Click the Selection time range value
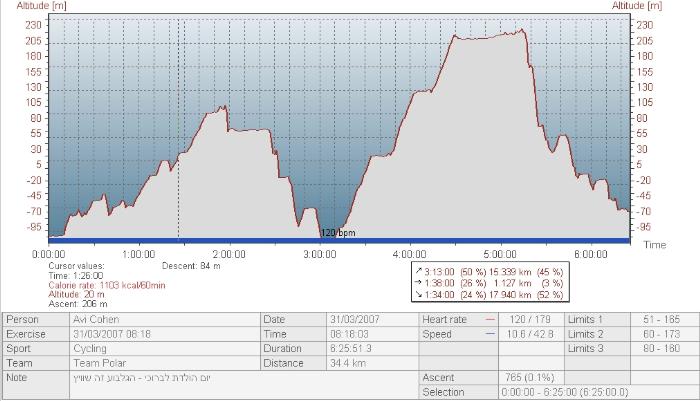The width and height of the screenshot is (700, 401). pos(565,393)
